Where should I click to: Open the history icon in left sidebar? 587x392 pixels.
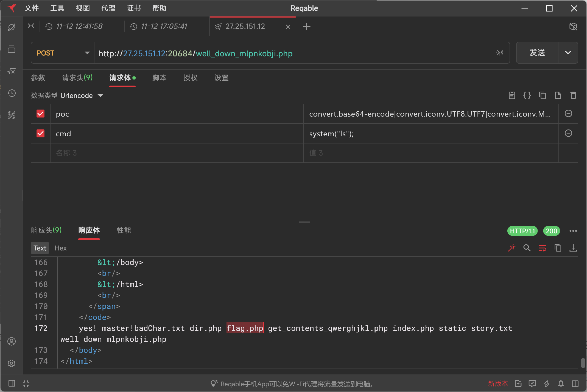(12, 93)
